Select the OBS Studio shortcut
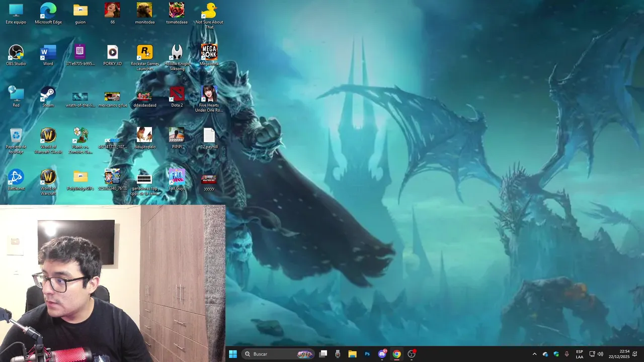 (16, 55)
